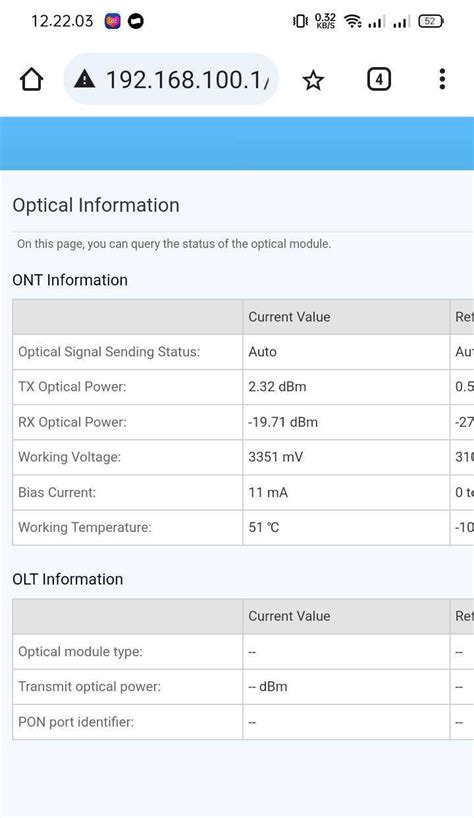Image resolution: width=474 pixels, height=818 pixels.
Task: Open the three-dot browser menu
Action: pyautogui.click(x=442, y=79)
